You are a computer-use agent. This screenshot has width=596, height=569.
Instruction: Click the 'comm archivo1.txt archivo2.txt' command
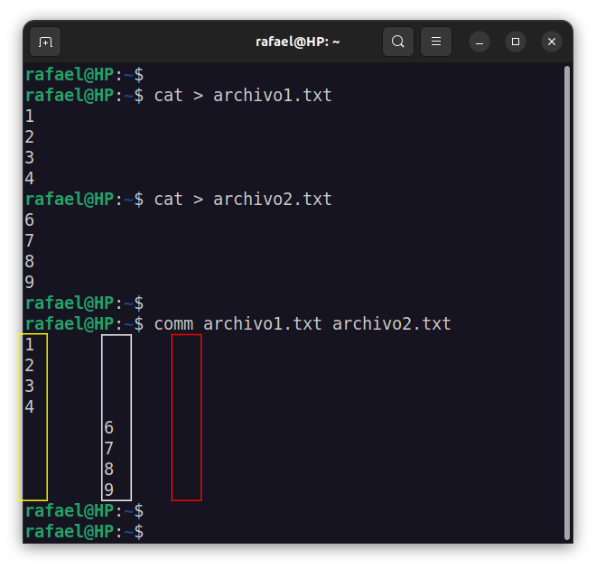tap(302, 324)
